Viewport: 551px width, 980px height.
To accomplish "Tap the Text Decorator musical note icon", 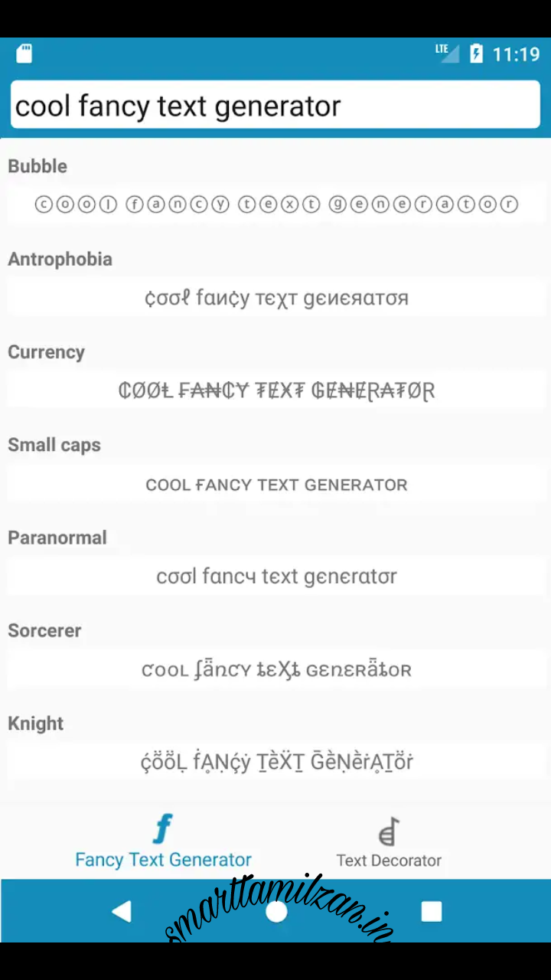I will (389, 827).
